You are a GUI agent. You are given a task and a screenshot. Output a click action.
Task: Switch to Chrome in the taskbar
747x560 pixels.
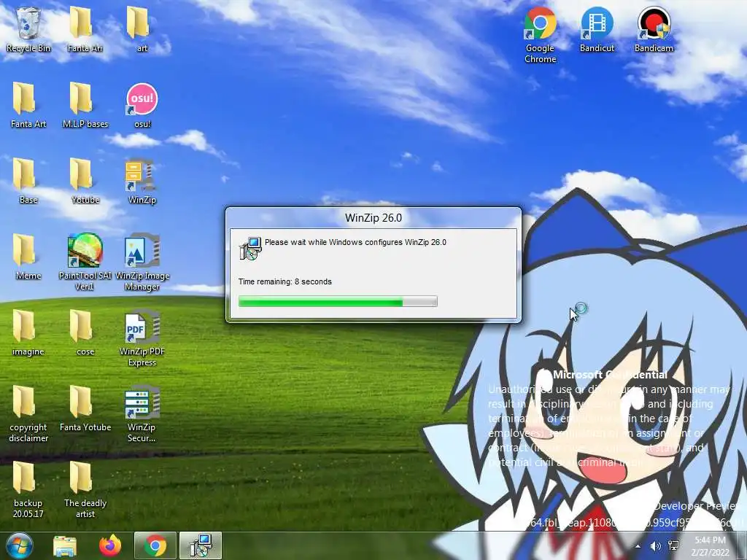click(155, 545)
